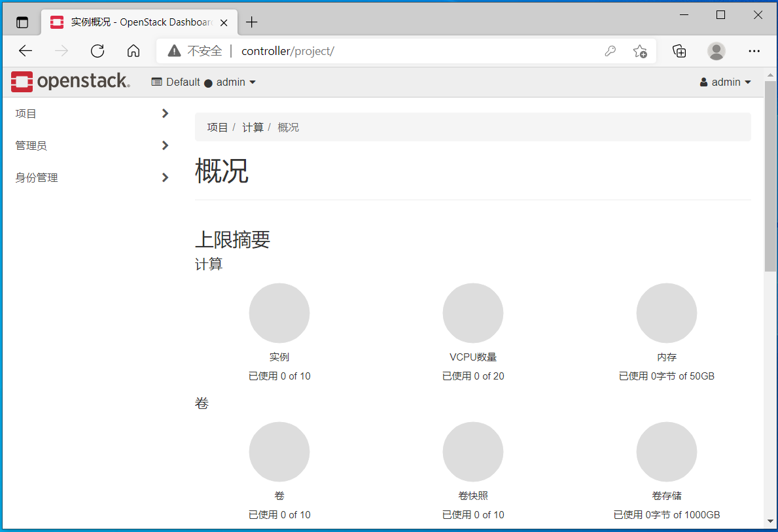This screenshot has height=532, width=778.
Task: Click the 项目 breadcrumb link
Action: click(x=218, y=127)
